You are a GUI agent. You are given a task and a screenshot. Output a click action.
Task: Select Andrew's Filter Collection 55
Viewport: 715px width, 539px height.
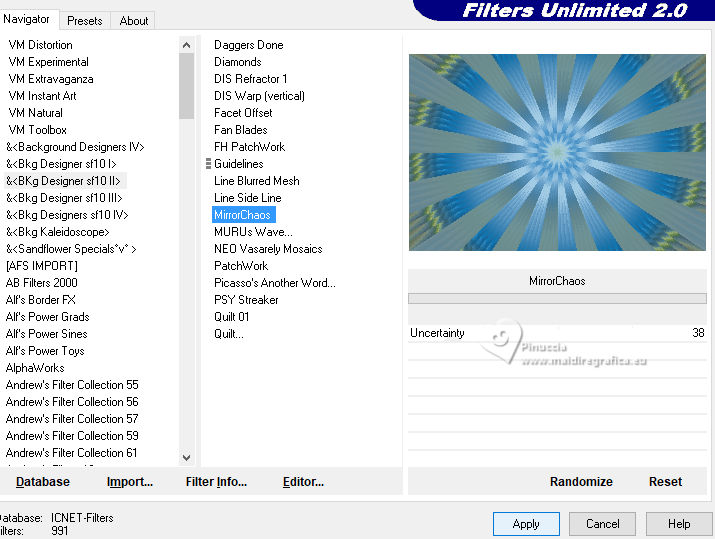click(x=72, y=385)
